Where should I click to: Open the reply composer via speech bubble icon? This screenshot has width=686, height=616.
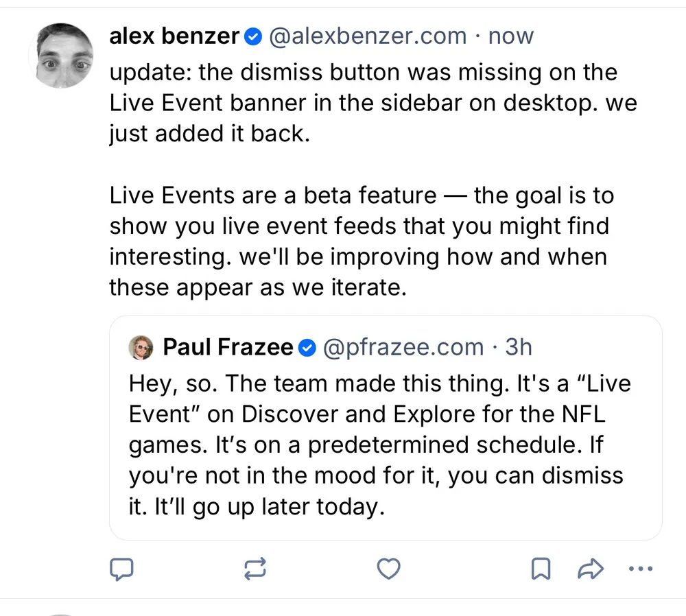(121, 568)
